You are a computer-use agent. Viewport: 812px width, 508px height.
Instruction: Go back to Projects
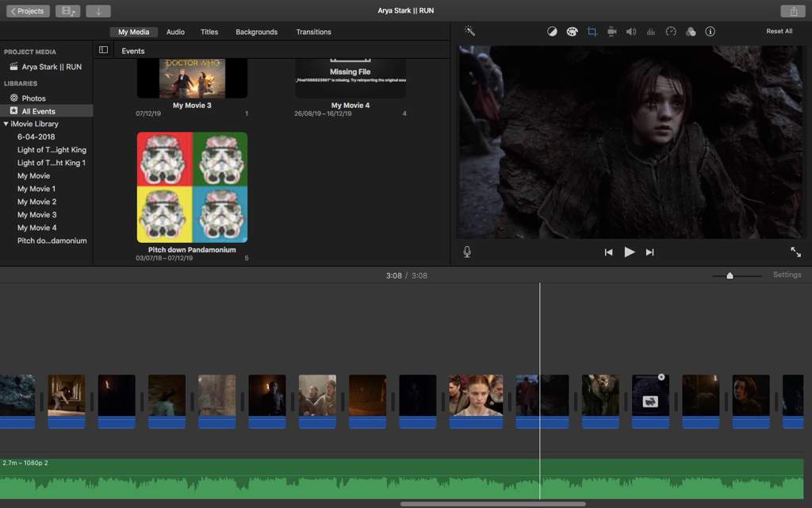pyautogui.click(x=28, y=11)
